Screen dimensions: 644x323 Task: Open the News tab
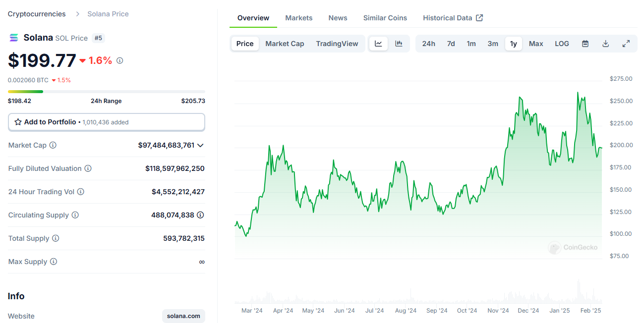[x=338, y=18]
